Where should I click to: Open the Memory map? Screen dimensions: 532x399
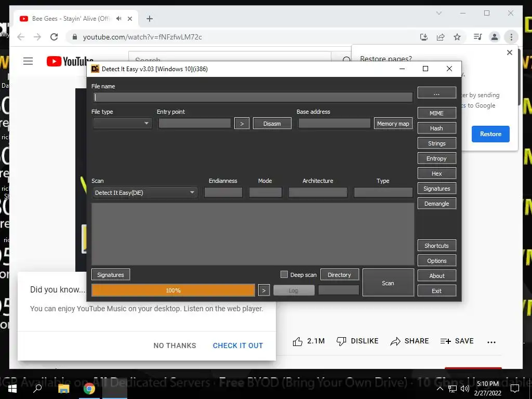click(x=393, y=124)
